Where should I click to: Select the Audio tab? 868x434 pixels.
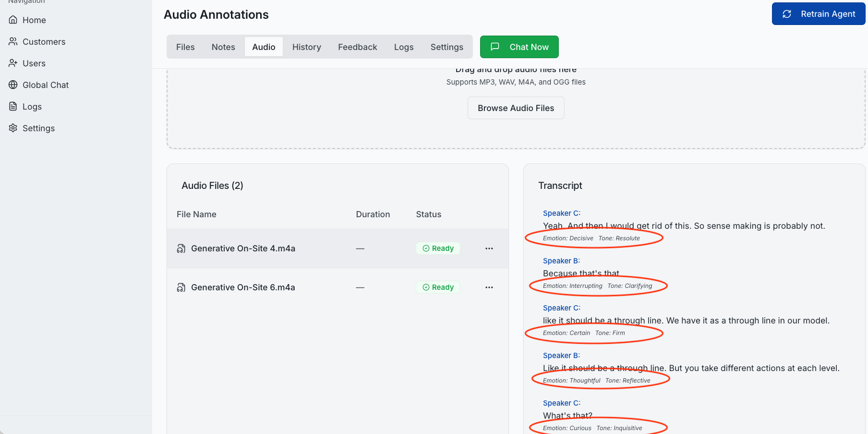(264, 47)
